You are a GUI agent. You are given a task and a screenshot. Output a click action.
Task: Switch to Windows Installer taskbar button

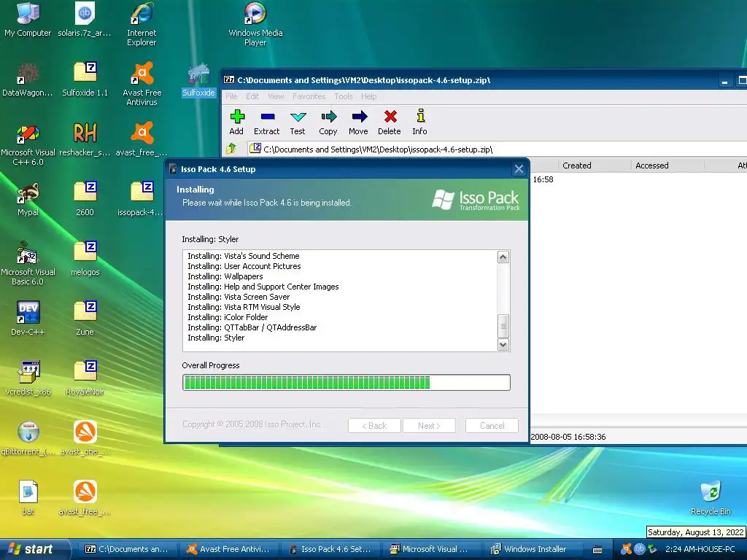(x=533, y=549)
